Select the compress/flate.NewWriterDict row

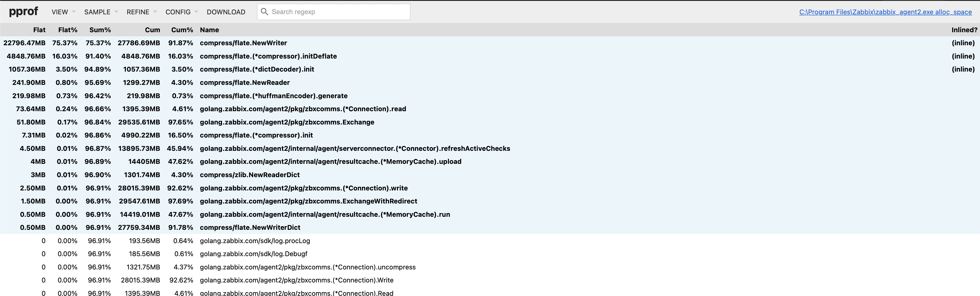(490, 227)
